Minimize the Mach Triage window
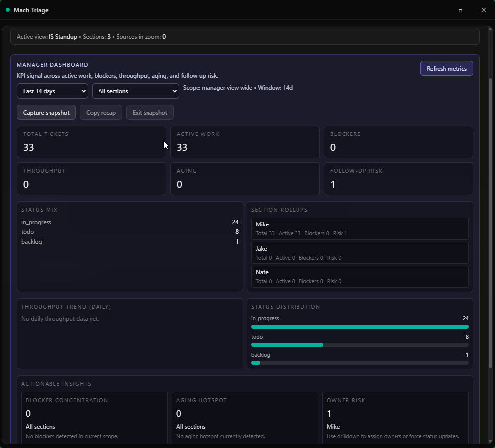The height and width of the screenshot is (448, 495). [x=438, y=10]
